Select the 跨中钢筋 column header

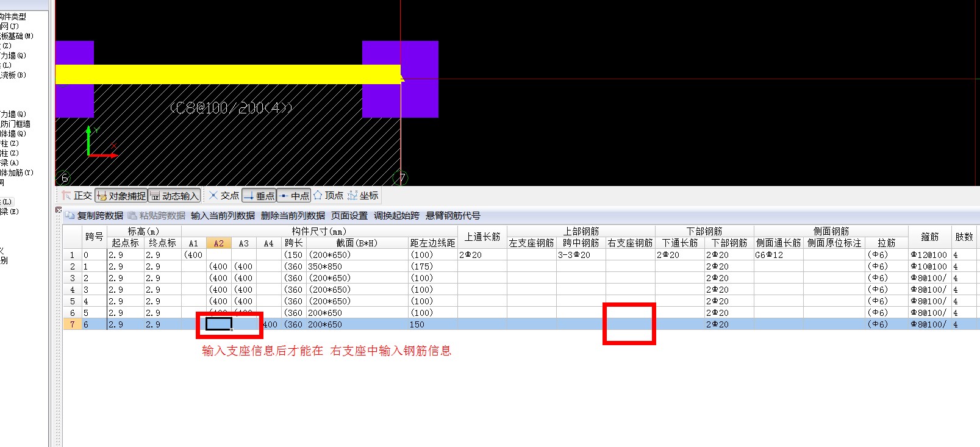point(581,243)
